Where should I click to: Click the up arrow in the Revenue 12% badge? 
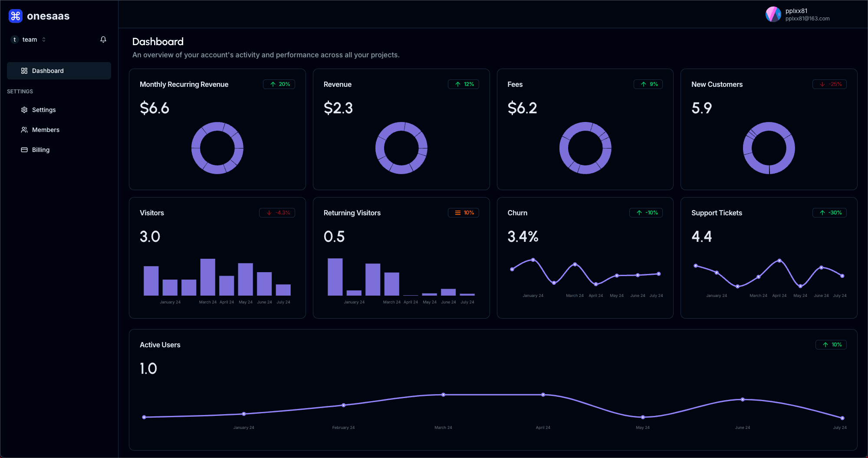click(x=458, y=84)
